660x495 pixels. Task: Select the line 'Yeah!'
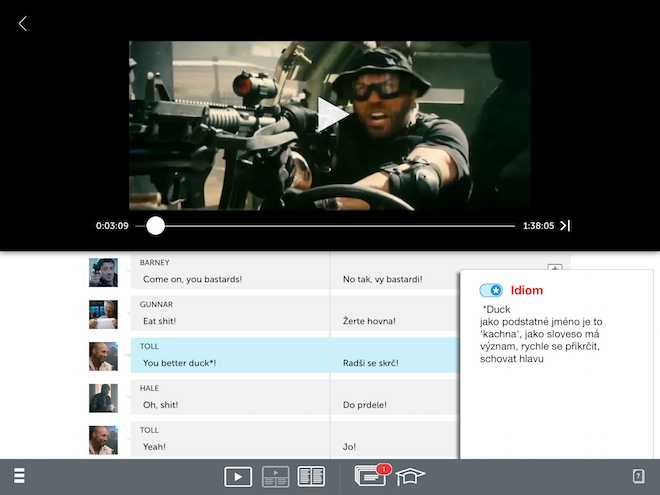[154, 447]
